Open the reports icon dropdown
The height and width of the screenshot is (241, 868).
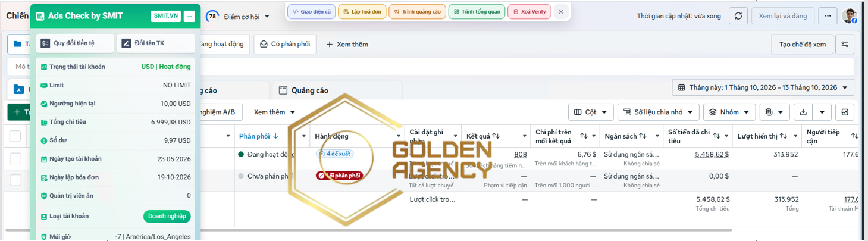[x=775, y=112]
